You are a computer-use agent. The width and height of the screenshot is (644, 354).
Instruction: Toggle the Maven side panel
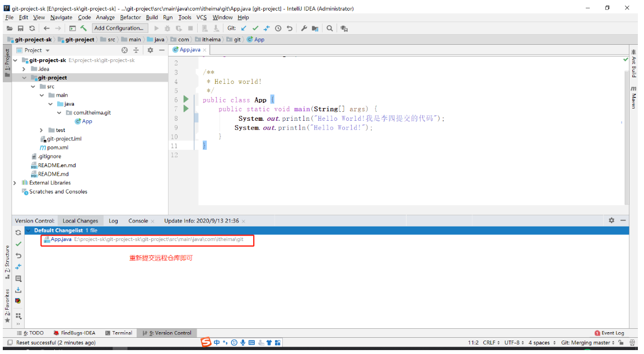[633, 97]
